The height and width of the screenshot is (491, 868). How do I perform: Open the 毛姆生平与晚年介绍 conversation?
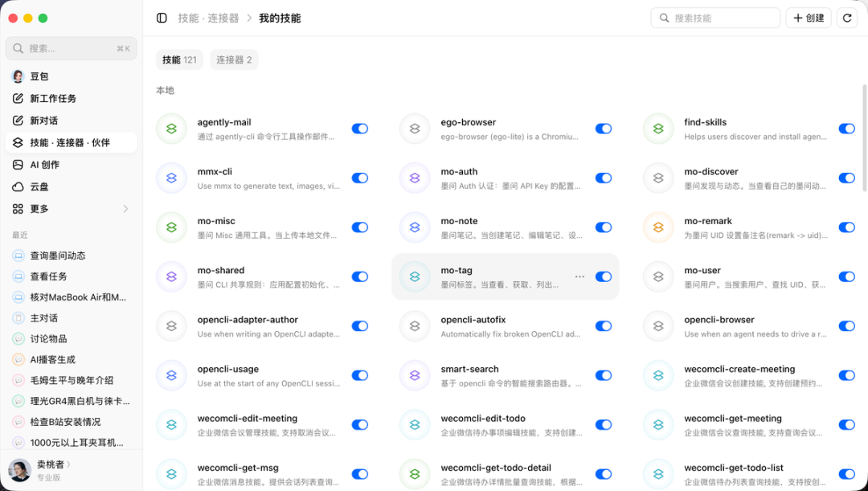(72, 380)
